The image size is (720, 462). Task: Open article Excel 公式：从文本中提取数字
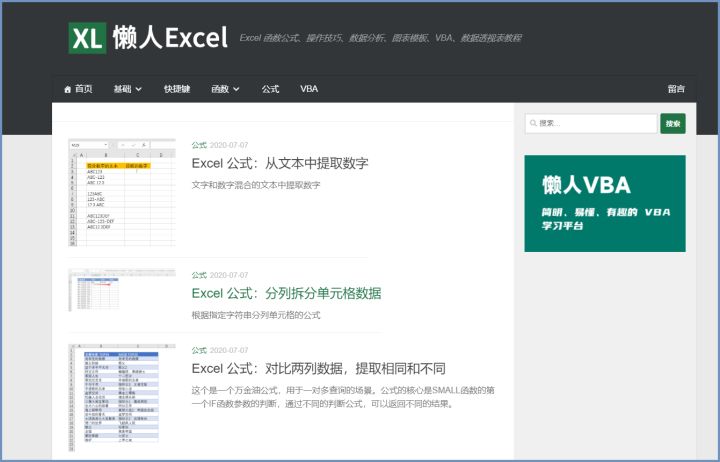tap(280, 163)
